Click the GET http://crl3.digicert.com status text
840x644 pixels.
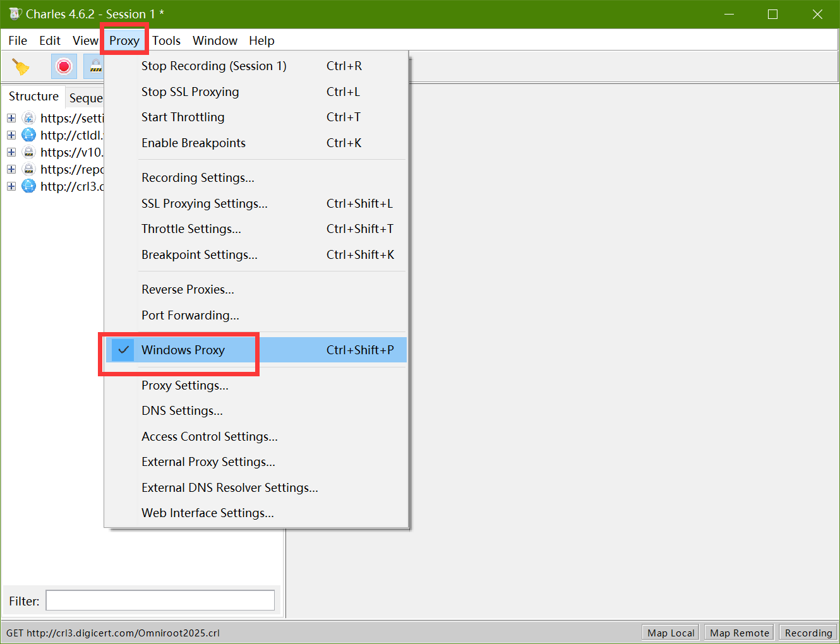pos(113,633)
